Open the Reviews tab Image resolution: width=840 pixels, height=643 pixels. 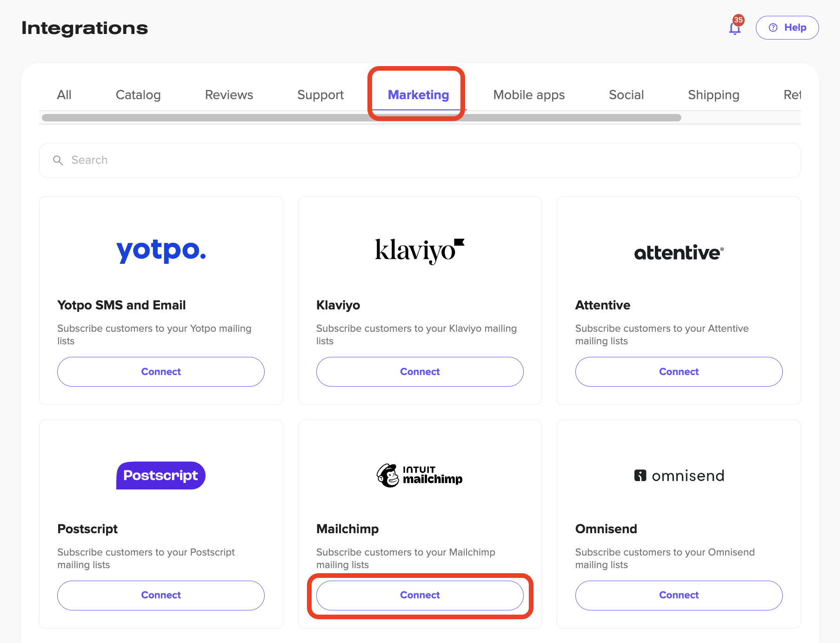pyautogui.click(x=229, y=95)
